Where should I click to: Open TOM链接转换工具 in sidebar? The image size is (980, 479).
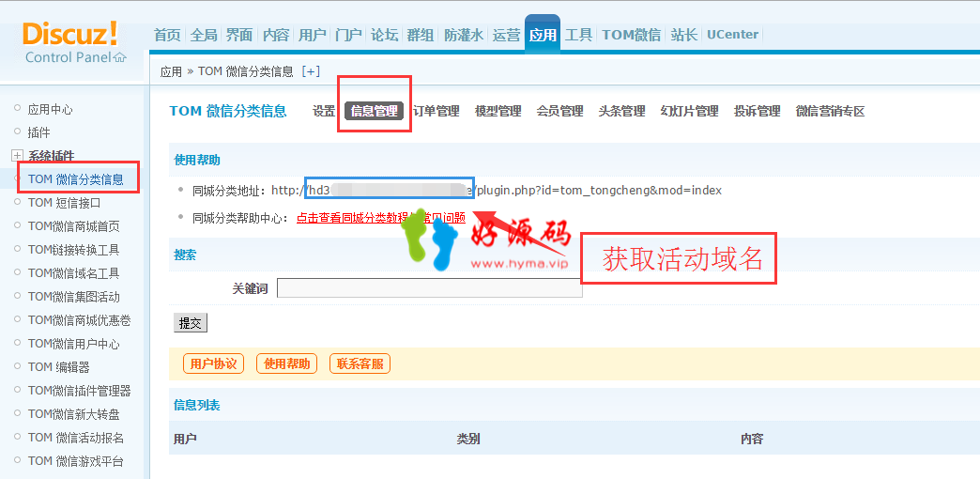pos(74,250)
